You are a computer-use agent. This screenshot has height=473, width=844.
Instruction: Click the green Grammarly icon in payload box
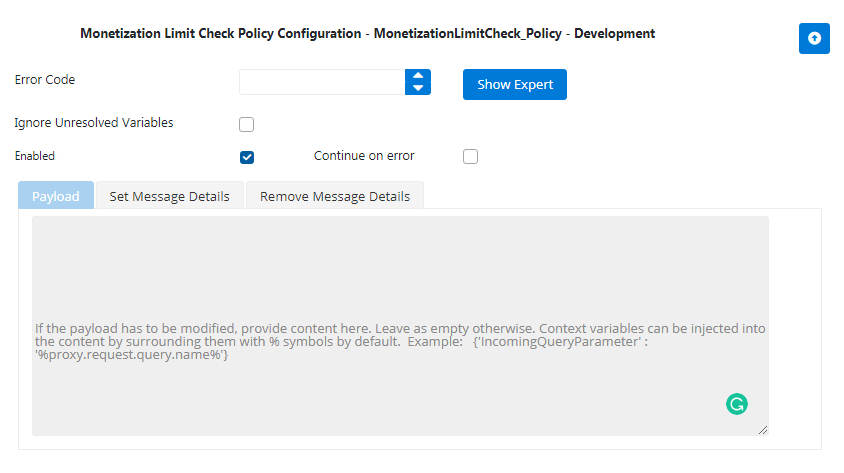tap(736, 404)
